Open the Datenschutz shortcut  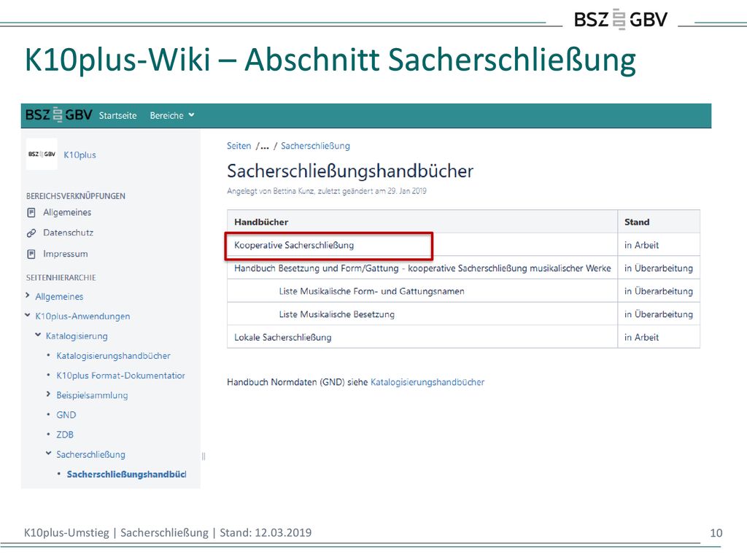tap(68, 233)
